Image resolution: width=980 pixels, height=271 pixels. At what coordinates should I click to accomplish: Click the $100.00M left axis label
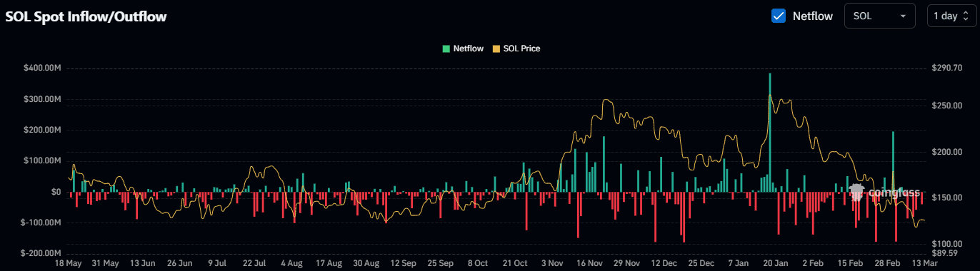[x=42, y=160]
